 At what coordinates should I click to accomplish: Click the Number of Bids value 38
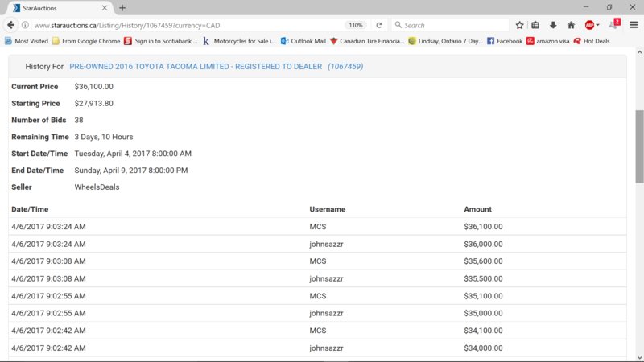click(79, 120)
